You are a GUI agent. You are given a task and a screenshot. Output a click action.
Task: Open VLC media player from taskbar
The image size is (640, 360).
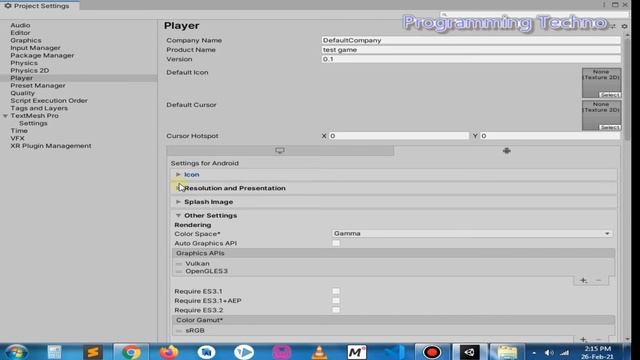[319, 352]
